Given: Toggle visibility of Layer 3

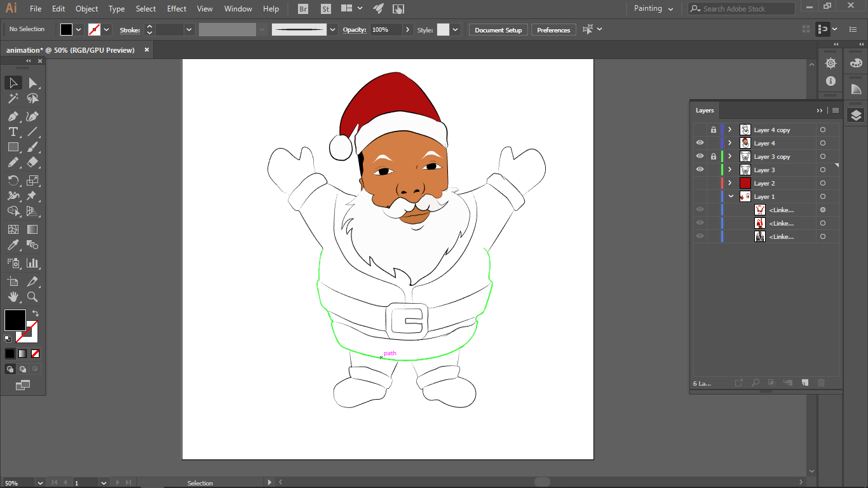Looking at the screenshot, I should pyautogui.click(x=700, y=170).
